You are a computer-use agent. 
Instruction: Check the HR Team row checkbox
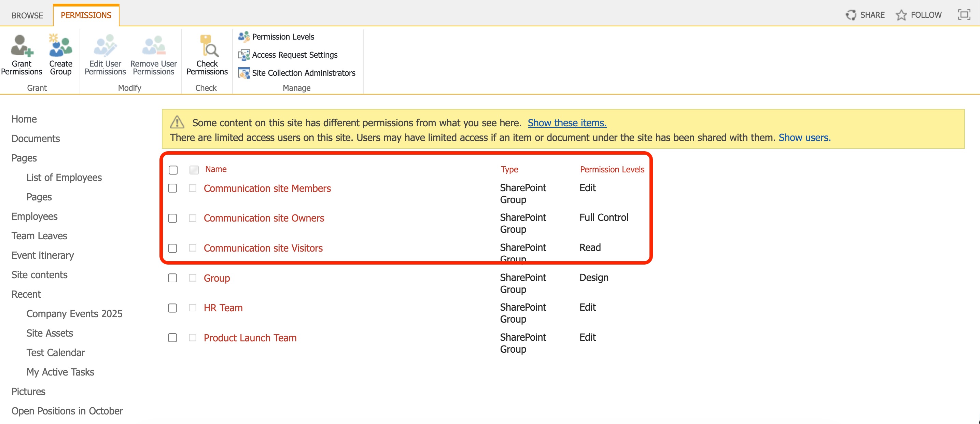tap(173, 308)
